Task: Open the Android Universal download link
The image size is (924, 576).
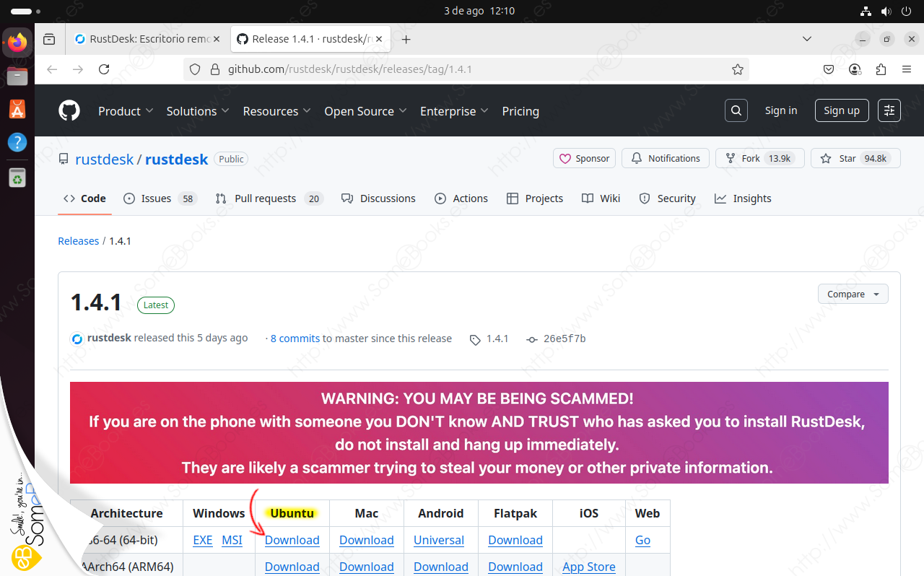Action: click(x=439, y=540)
